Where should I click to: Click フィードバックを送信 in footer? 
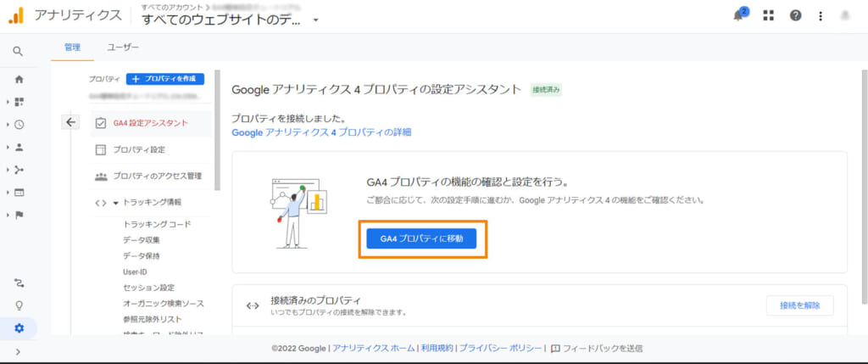[604, 349]
